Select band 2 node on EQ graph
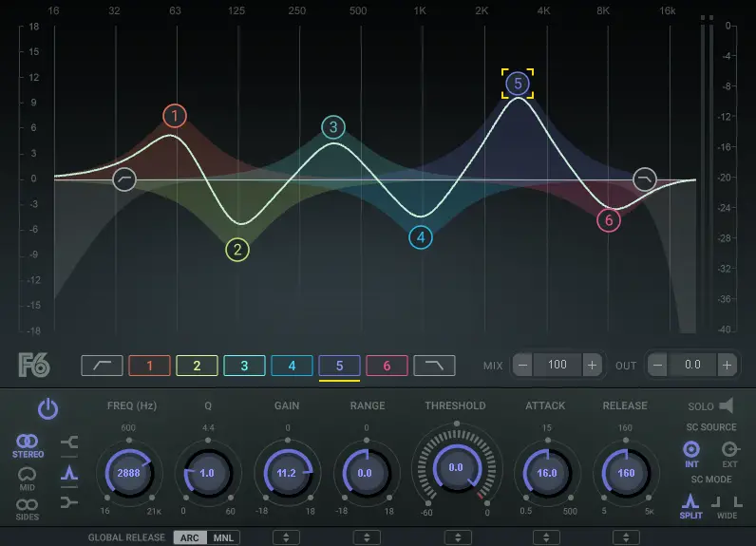756x546 pixels. [x=237, y=250]
